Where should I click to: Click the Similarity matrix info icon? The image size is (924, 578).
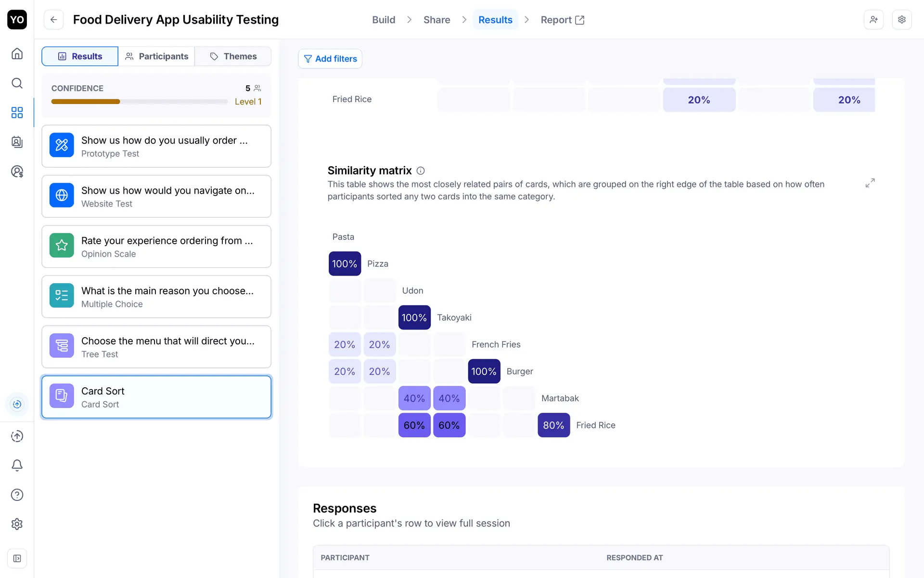point(421,171)
